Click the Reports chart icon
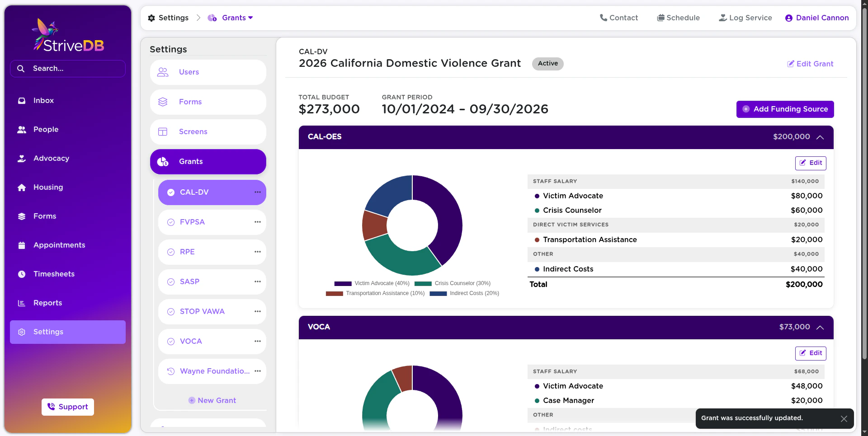 coord(22,303)
